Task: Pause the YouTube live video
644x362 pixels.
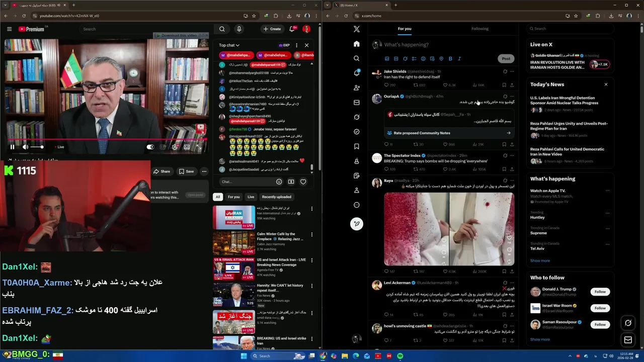Action: tap(12, 147)
